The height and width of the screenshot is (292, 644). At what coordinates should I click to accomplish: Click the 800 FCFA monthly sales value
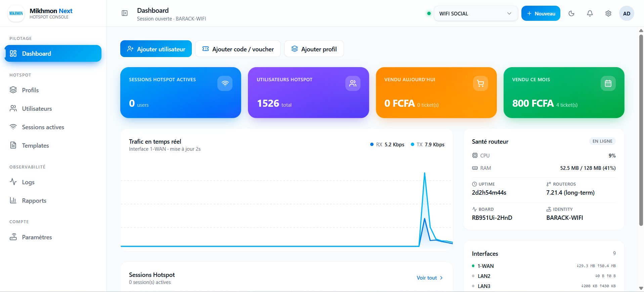coord(533,103)
